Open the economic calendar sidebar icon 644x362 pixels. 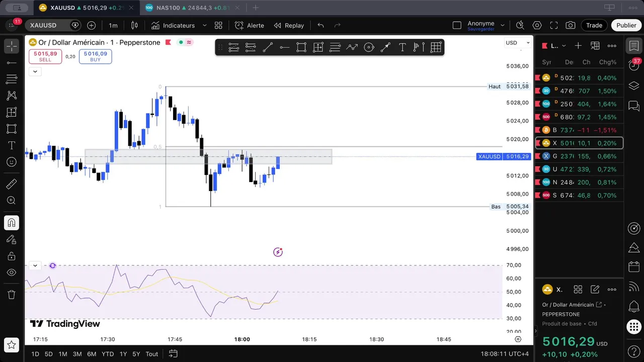tap(634, 266)
